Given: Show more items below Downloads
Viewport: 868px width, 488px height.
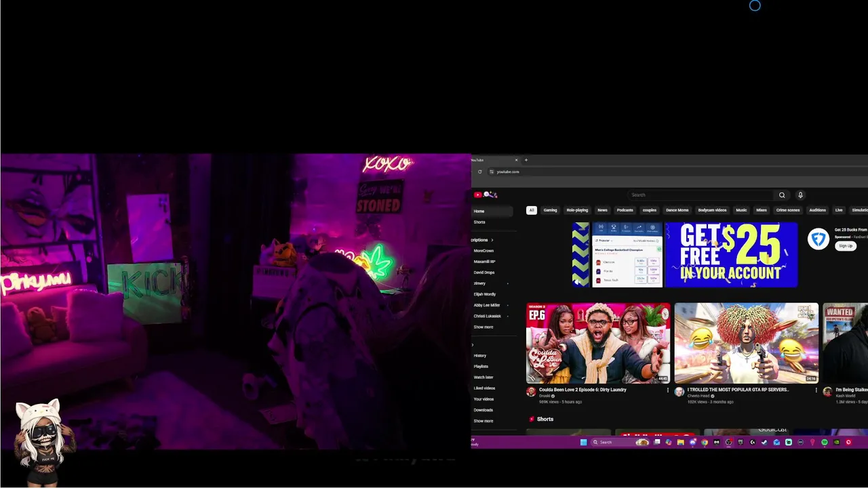Looking at the screenshot, I should (x=484, y=421).
